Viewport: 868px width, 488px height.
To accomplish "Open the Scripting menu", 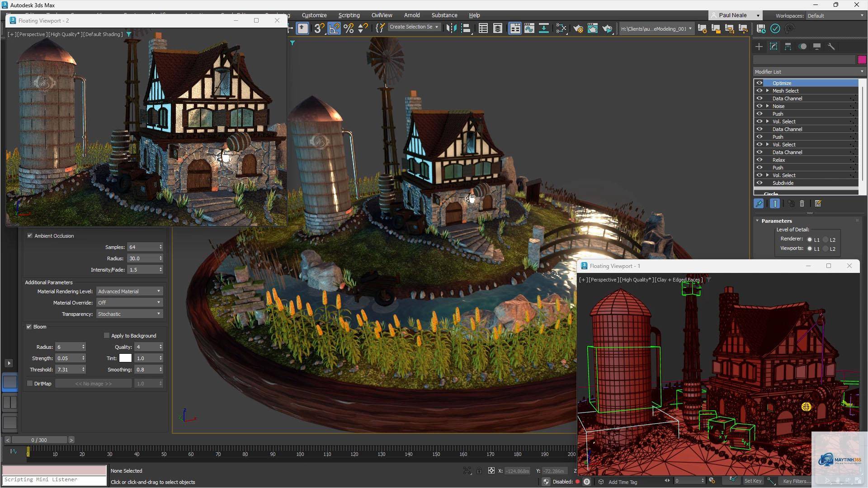I will [x=349, y=15].
